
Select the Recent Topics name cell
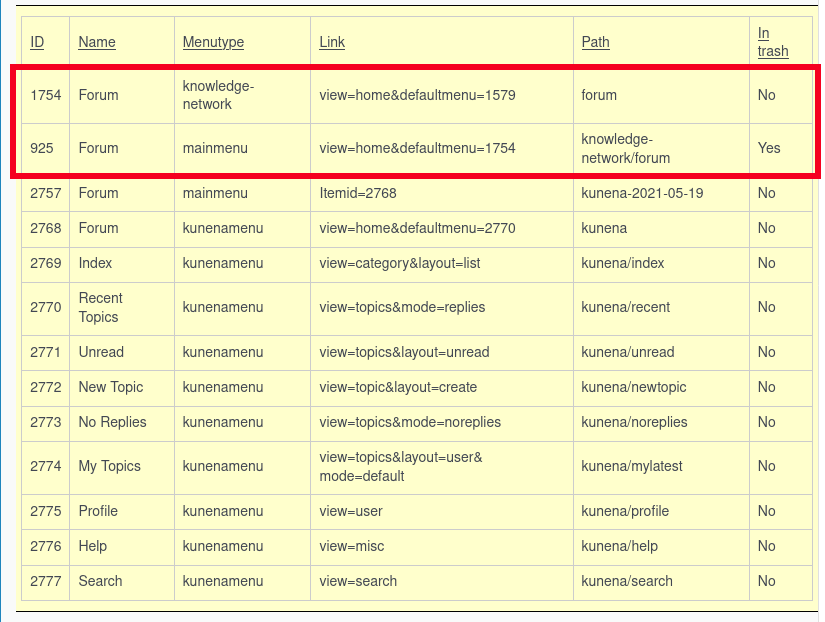click(100, 307)
